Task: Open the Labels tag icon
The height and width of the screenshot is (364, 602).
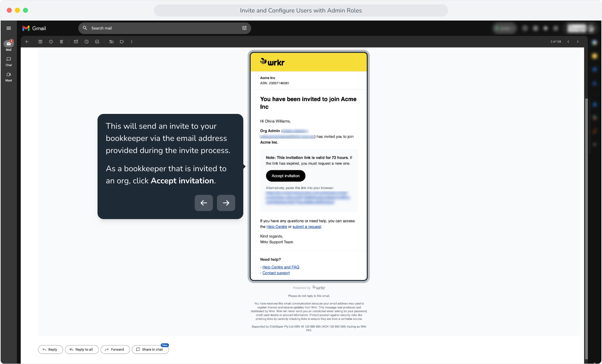Action: point(122,42)
